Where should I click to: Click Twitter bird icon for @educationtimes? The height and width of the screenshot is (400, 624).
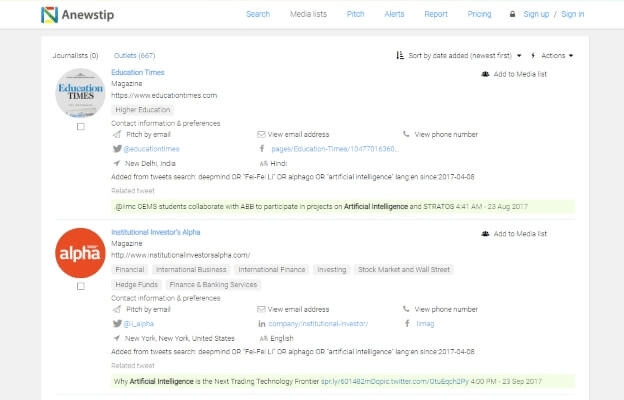pyautogui.click(x=117, y=149)
